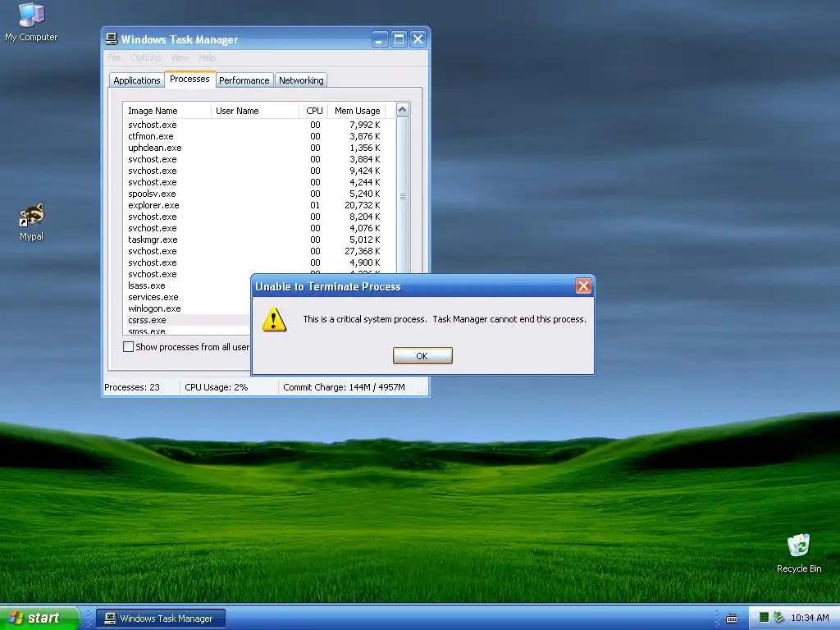The height and width of the screenshot is (630, 840).
Task: Select the csrss.exe process row
Action: point(187,321)
